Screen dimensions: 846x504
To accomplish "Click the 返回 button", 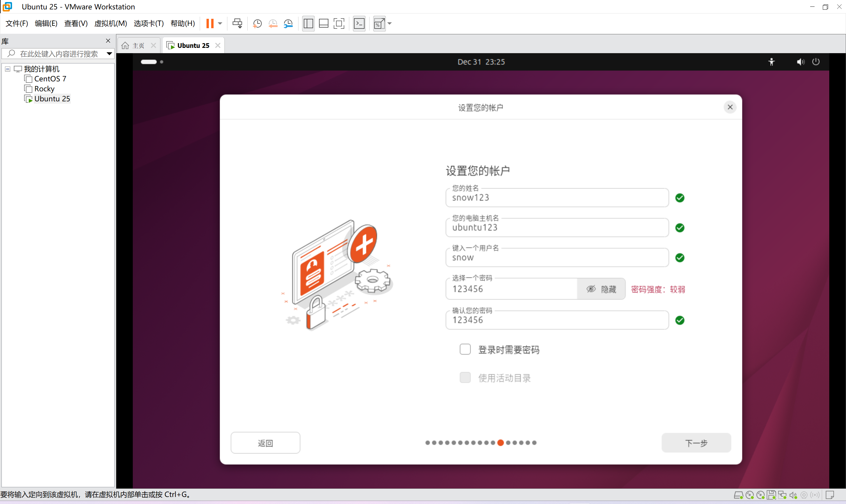I will (265, 443).
